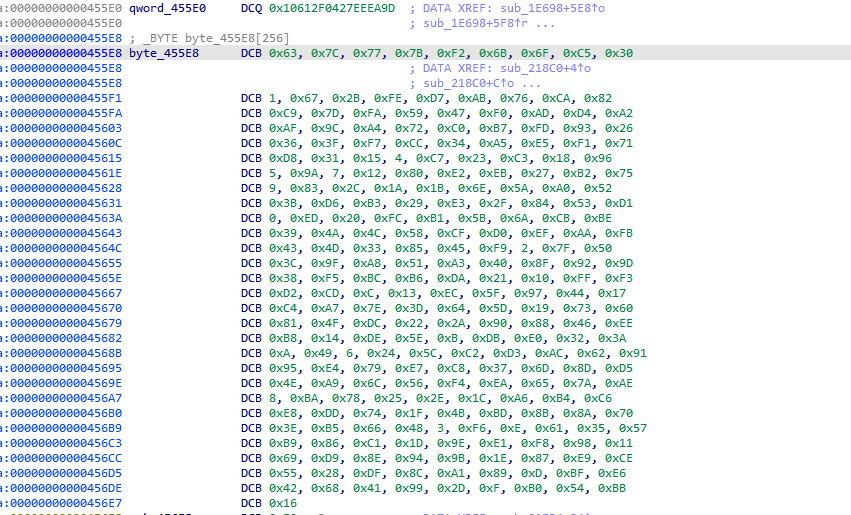Click byte 0xB8 starting row 45682
This screenshot has height=515, width=851.
coord(283,338)
